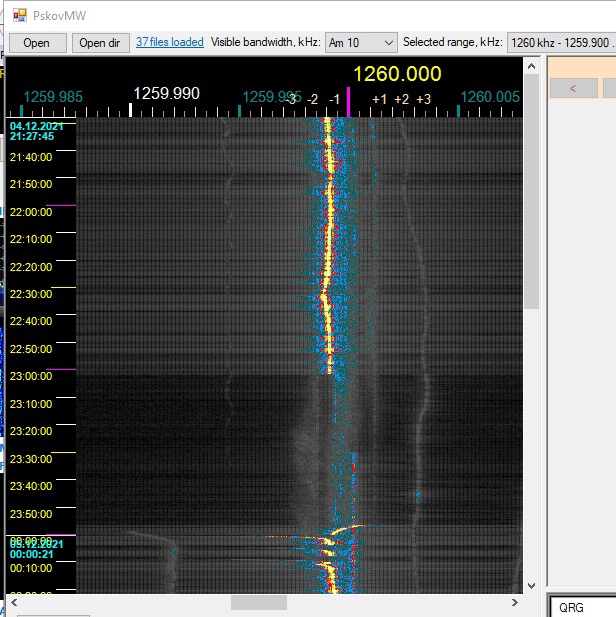Click the 23:30:00 time label
Viewport: 616px width, 617px height.
(31, 459)
